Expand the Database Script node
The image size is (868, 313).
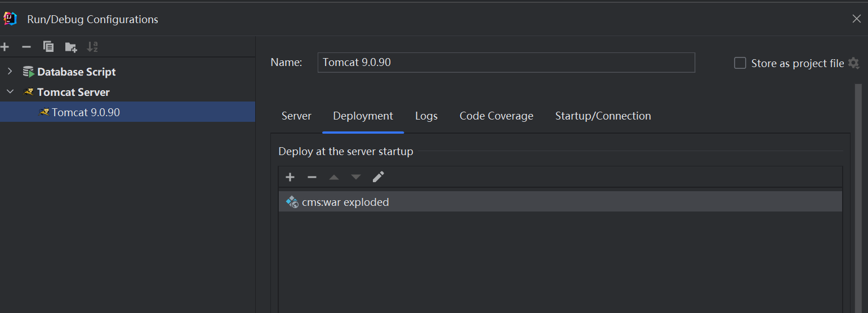click(x=10, y=72)
